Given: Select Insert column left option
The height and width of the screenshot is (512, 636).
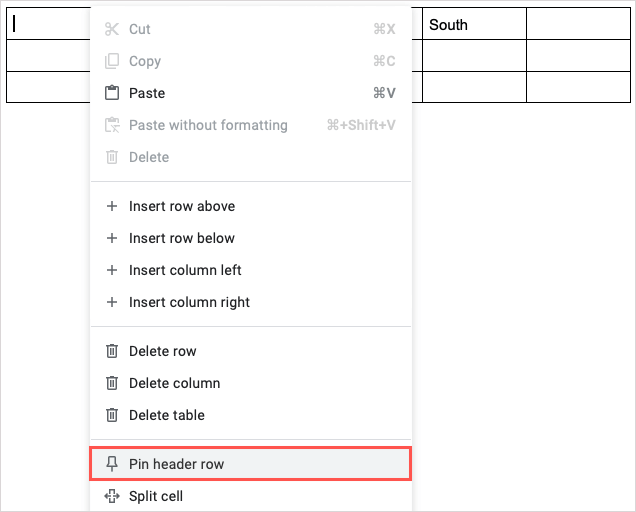Looking at the screenshot, I should 185,270.
